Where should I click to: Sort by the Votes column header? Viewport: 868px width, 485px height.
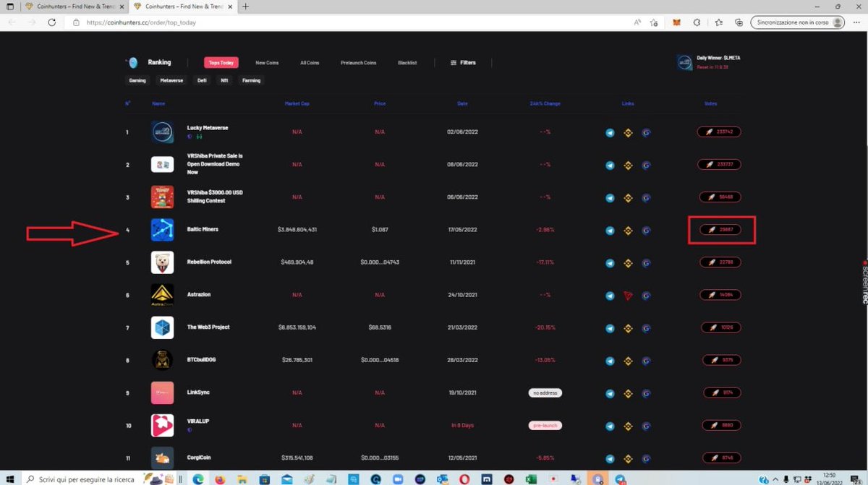coord(710,103)
